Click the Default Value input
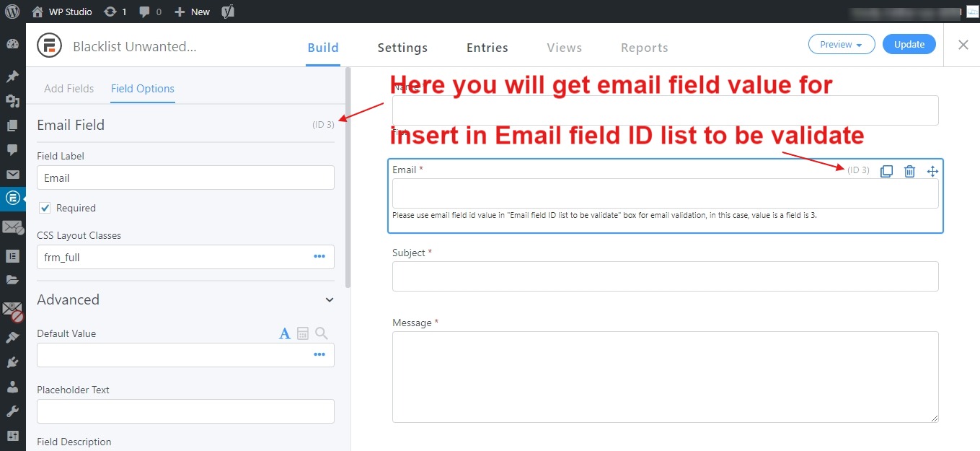This screenshot has height=451, width=980. [185, 355]
